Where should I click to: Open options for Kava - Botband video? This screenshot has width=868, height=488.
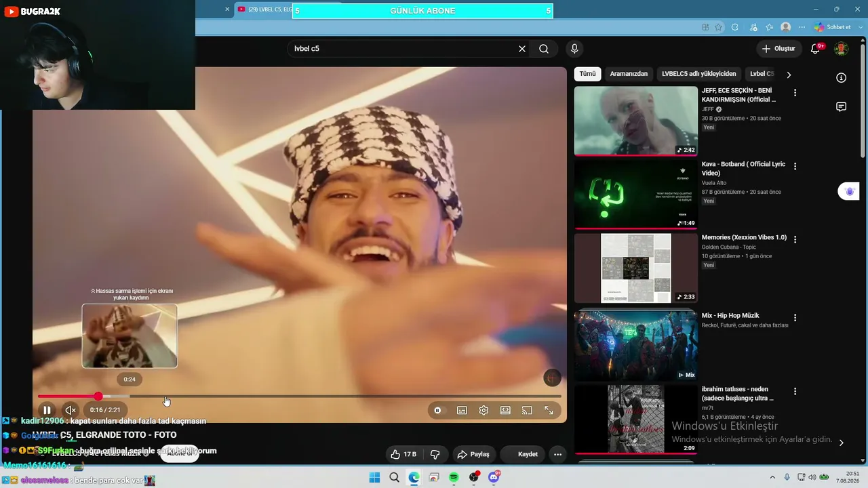tap(795, 166)
